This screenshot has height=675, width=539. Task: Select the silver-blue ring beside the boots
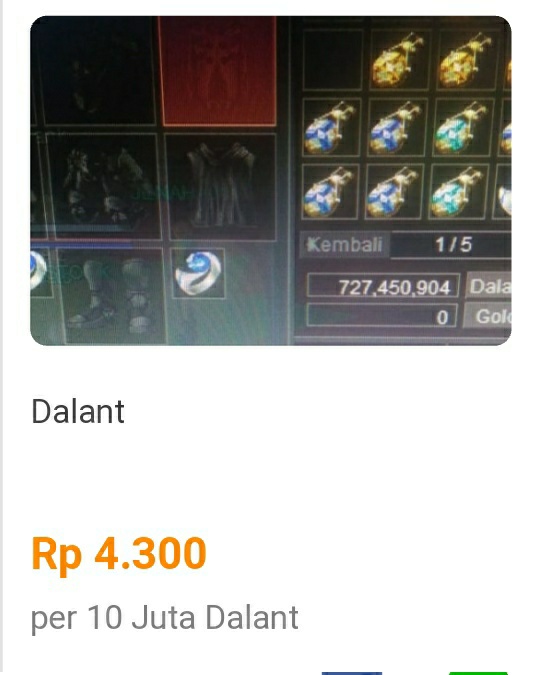coord(198,272)
